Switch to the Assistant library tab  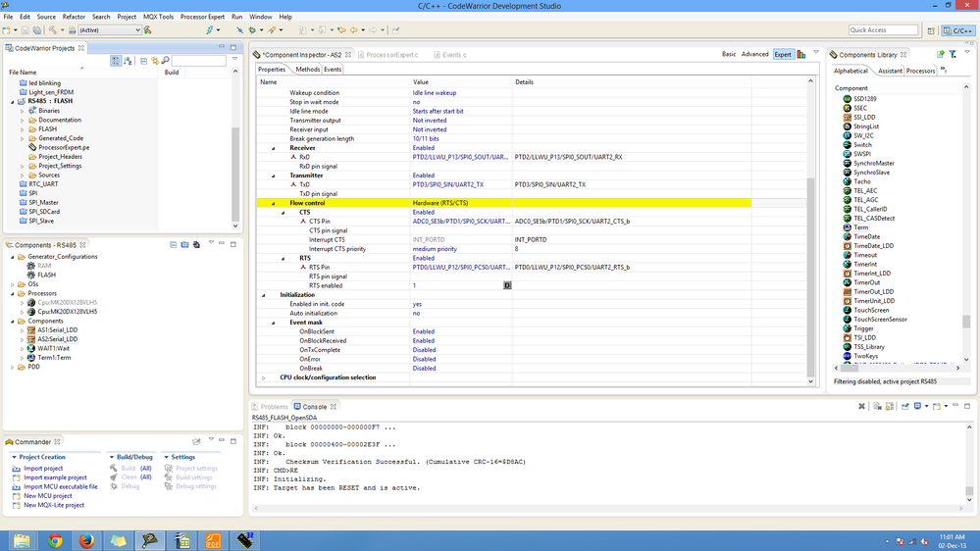[x=890, y=71]
